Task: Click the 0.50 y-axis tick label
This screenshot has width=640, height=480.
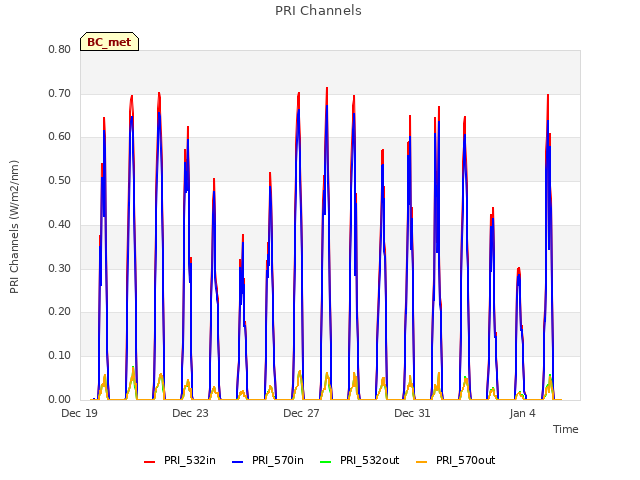Action: click(x=60, y=180)
